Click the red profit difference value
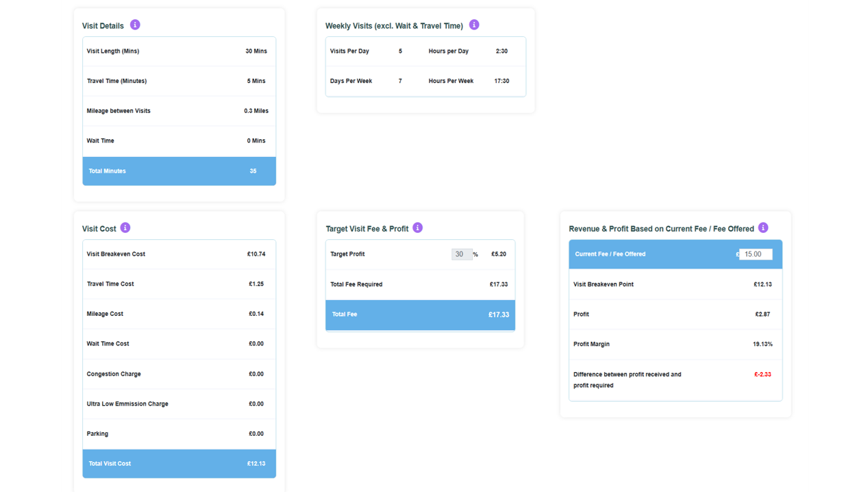 point(762,375)
